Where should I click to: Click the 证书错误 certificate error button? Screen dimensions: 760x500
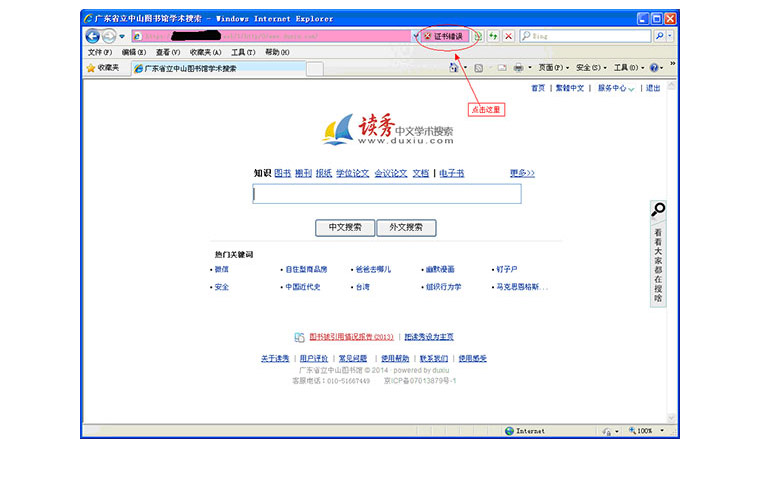[x=444, y=36]
